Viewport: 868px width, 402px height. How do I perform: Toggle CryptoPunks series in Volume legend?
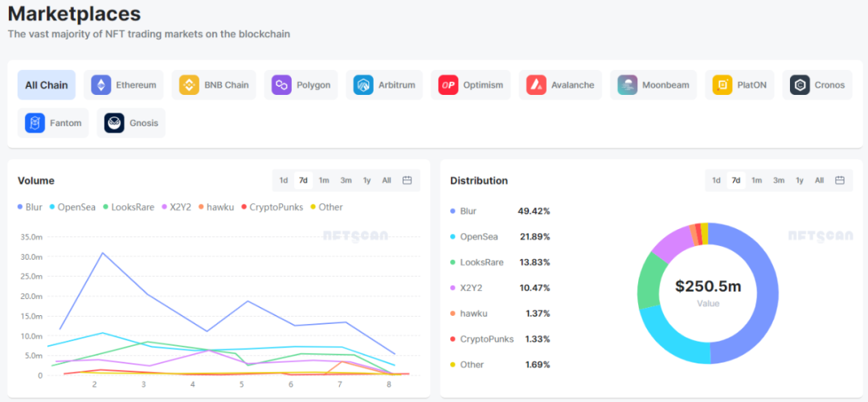click(272, 207)
